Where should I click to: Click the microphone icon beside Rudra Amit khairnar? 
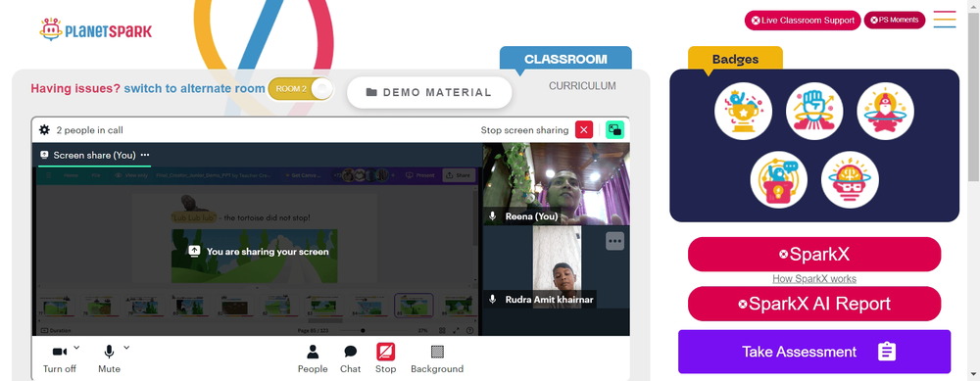pyautogui.click(x=493, y=300)
